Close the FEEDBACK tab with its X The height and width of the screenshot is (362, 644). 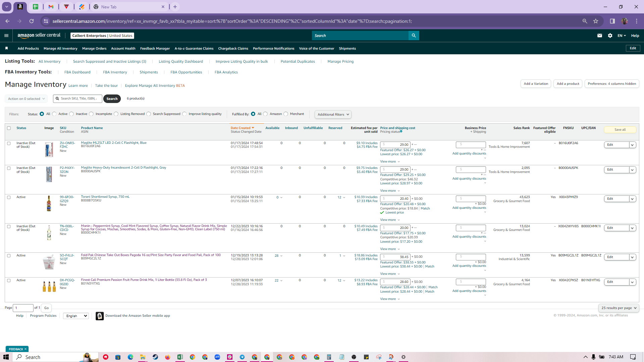[25, 349]
